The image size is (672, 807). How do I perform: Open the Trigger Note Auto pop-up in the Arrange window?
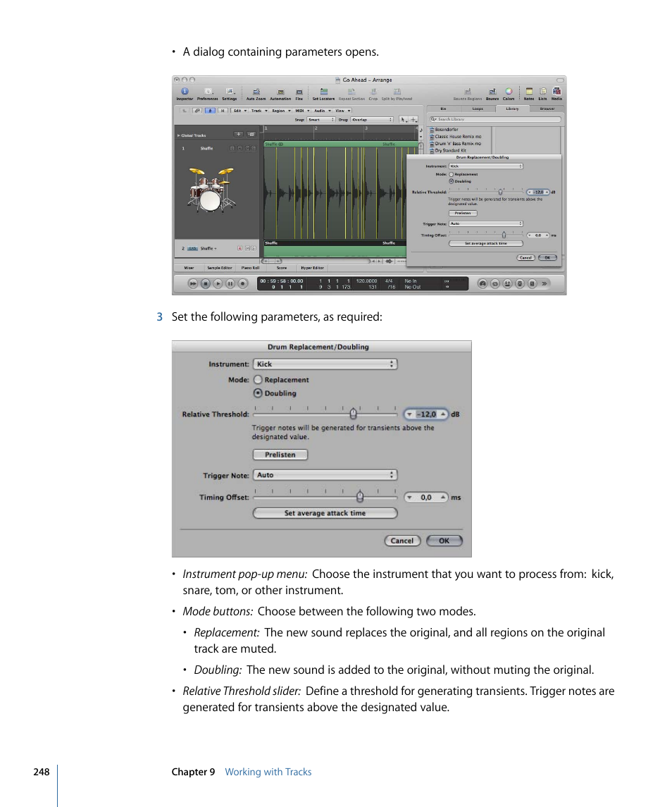pos(486,224)
